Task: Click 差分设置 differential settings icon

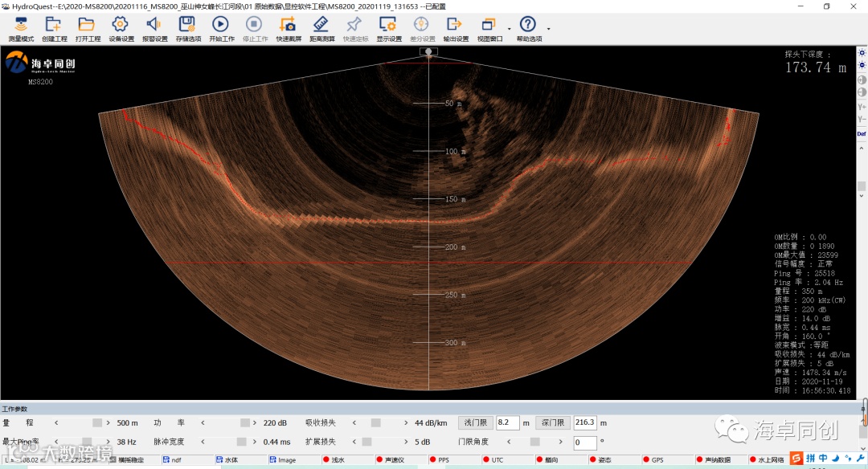Action: click(x=421, y=25)
